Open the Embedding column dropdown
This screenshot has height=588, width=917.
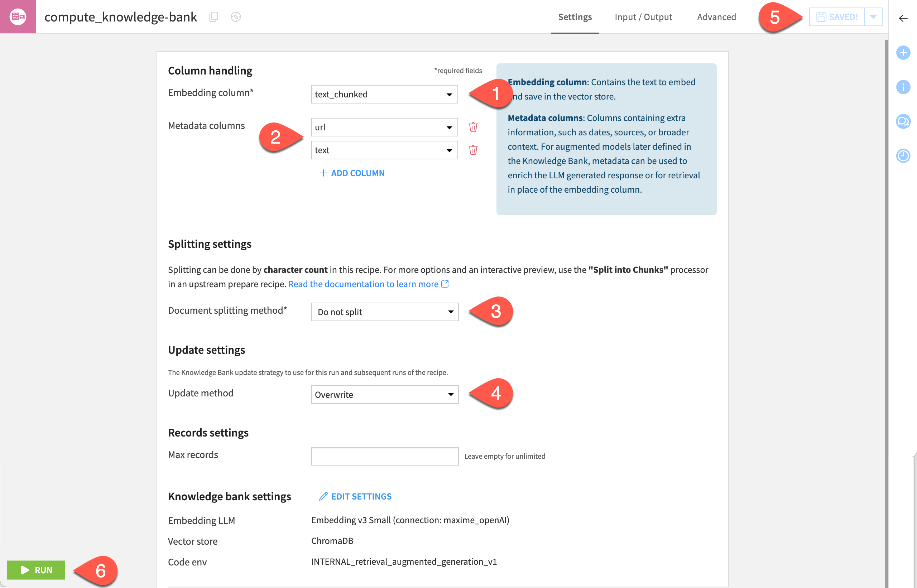pos(385,94)
